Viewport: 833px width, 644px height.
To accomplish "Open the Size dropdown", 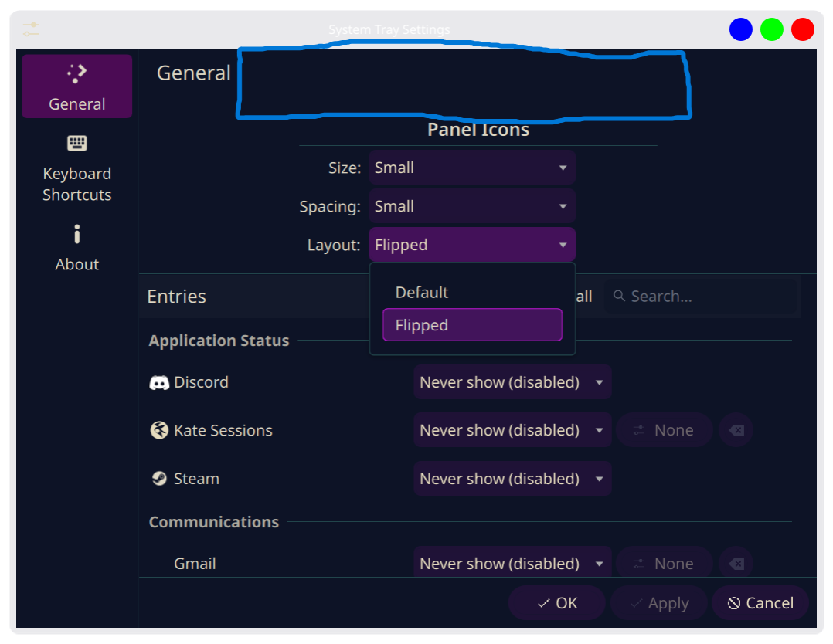I will (x=472, y=168).
